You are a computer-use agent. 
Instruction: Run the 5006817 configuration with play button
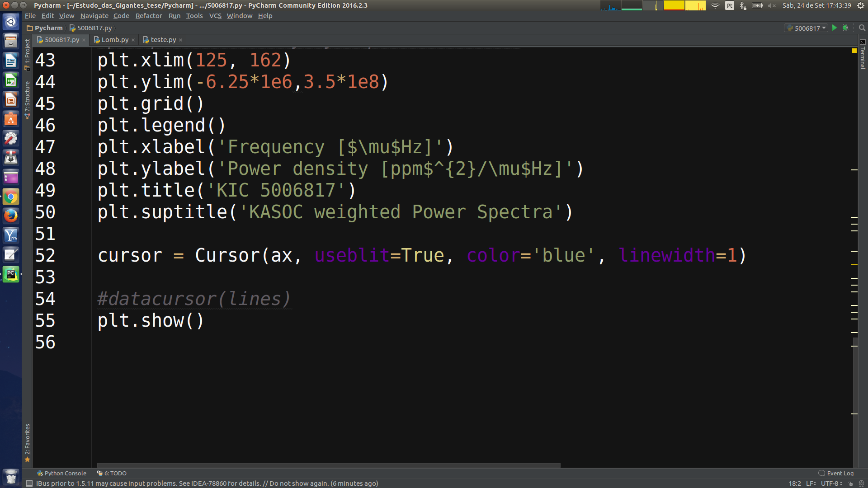click(x=835, y=28)
